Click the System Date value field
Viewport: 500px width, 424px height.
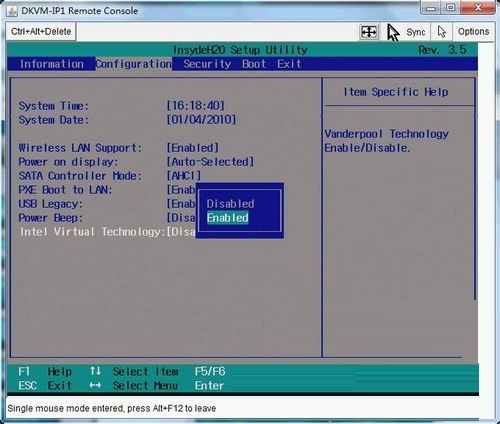[201, 120]
